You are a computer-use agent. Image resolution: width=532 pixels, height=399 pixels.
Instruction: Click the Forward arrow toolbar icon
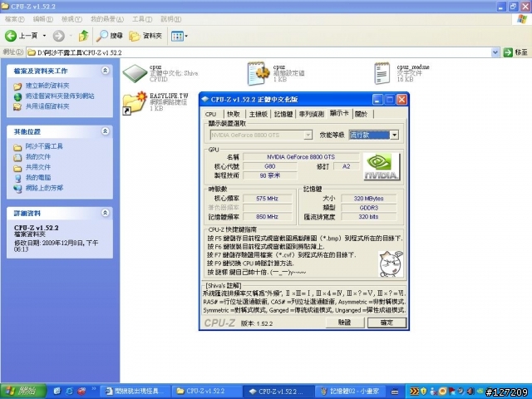tap(59, 36)
